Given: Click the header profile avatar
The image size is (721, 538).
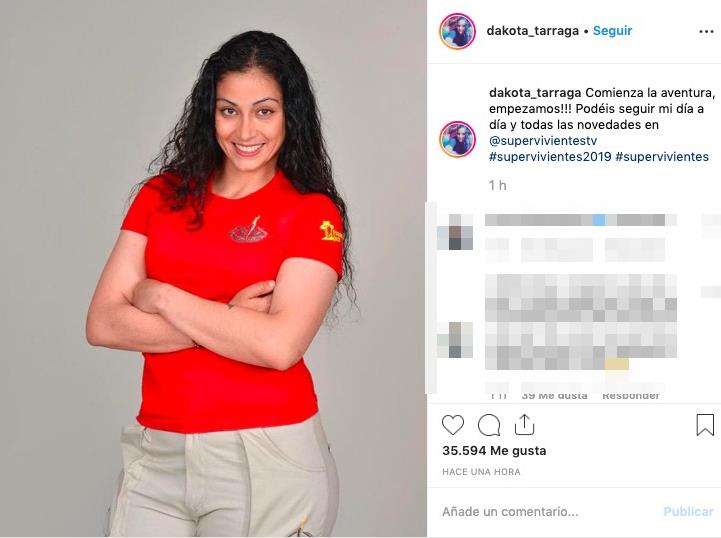Looking at the screenshot, I should (x=457, y=31).
